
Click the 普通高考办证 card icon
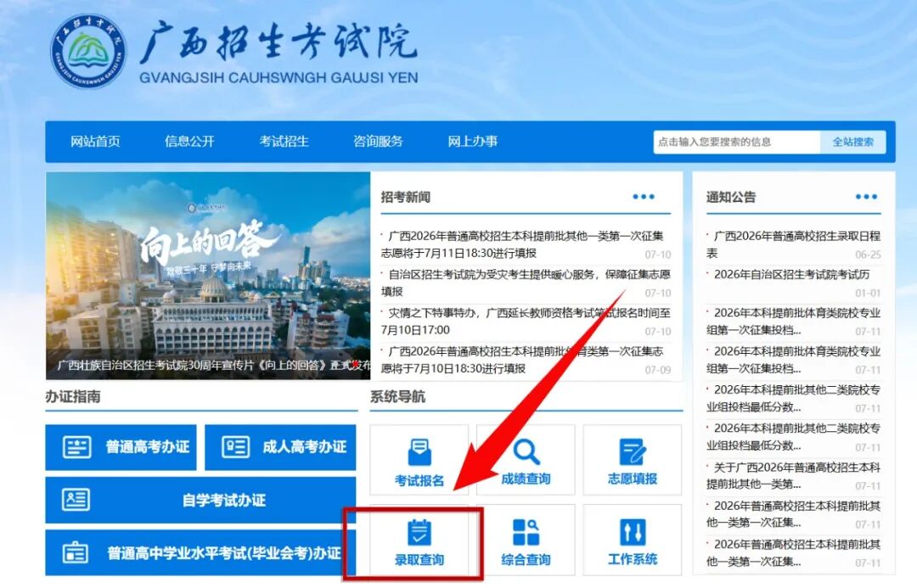(x=76, y=447)
